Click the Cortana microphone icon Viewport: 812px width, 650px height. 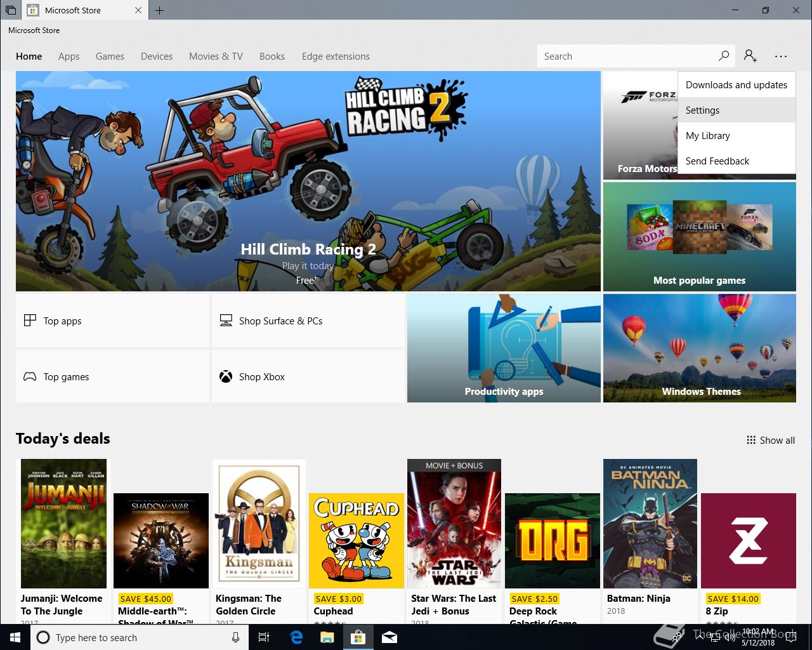[x=235, y=637]
